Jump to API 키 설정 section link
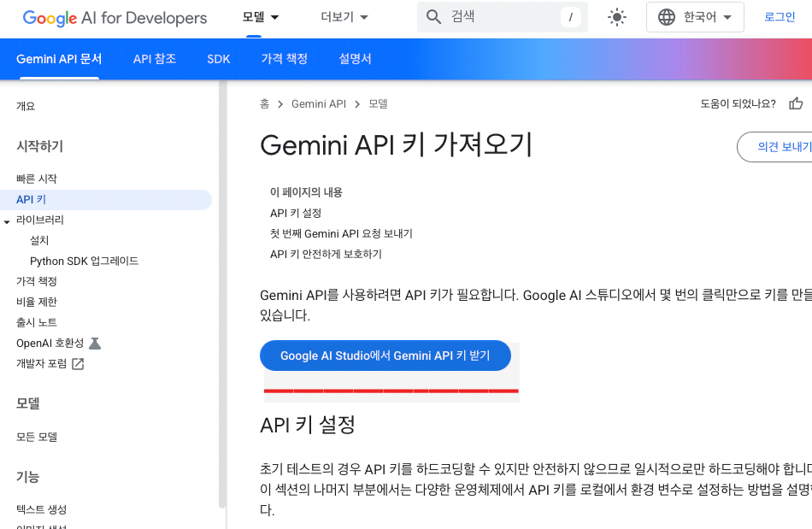 pos(296,213)
